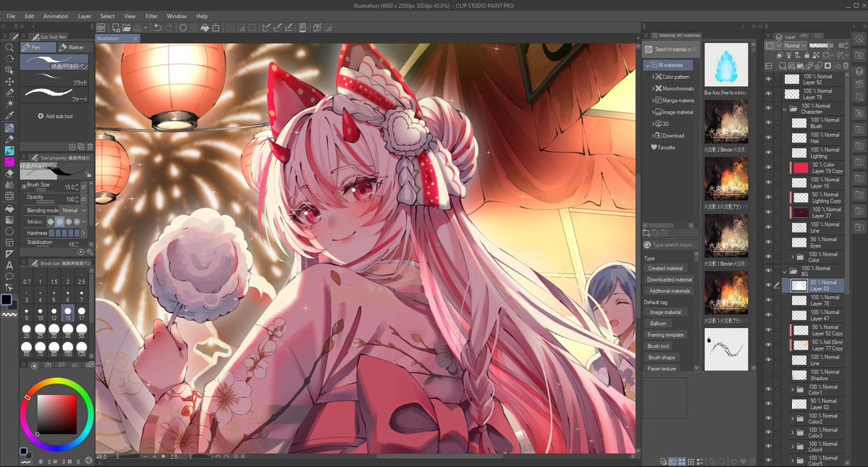Click the Balloon speech bubble tool

pos(9,277)
